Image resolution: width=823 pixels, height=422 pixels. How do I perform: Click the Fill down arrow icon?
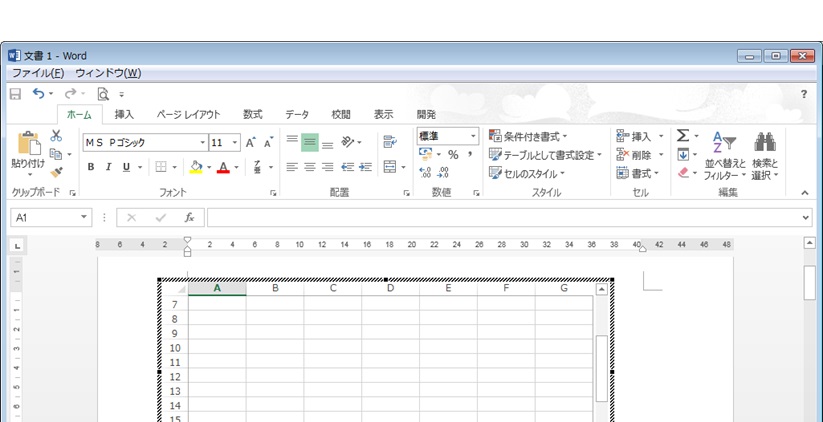click(x=682, y=154)
